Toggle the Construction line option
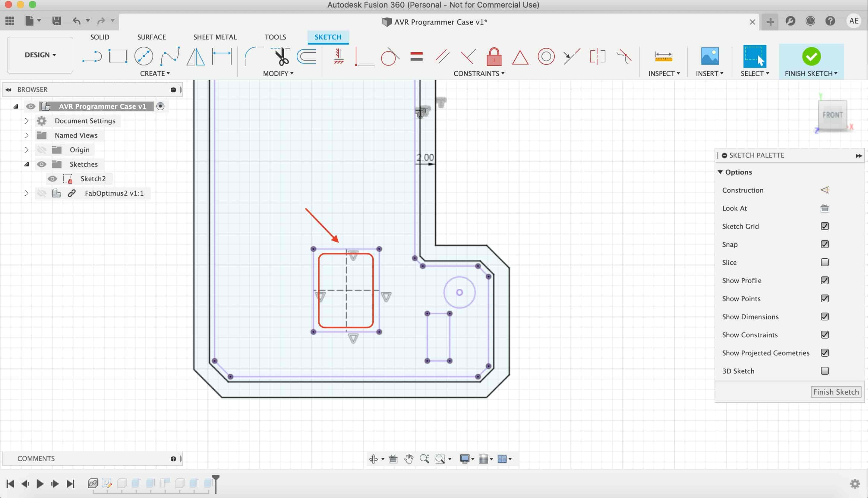Viewport: 868px width, 498px height. click(825, 190)
